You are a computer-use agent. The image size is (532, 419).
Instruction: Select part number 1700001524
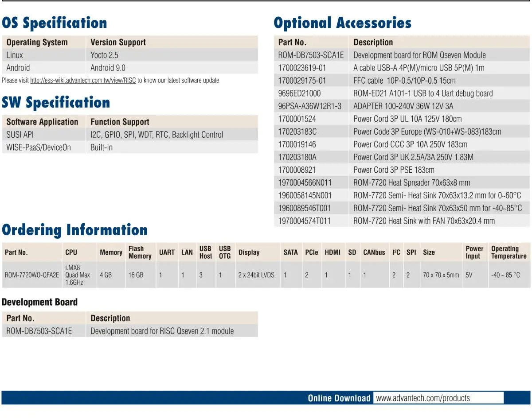tap(297, 119)
